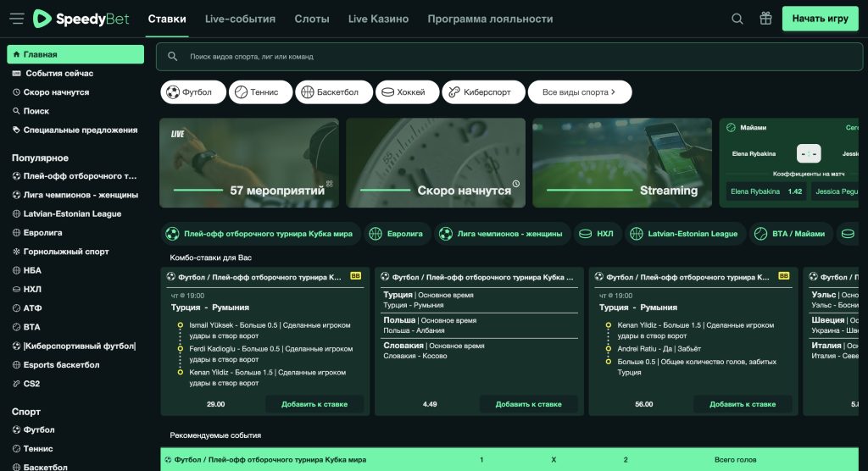Click the SpeedyBet logo

pyautogui.click(x=81, y=19)
